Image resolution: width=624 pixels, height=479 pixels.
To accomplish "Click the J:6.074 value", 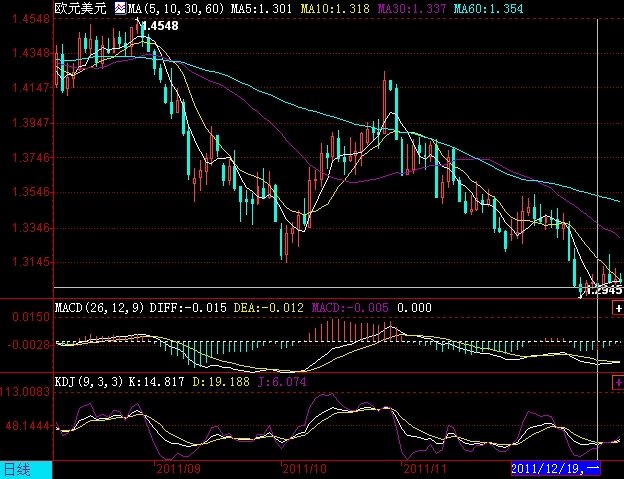I will (x=282, y=382).
